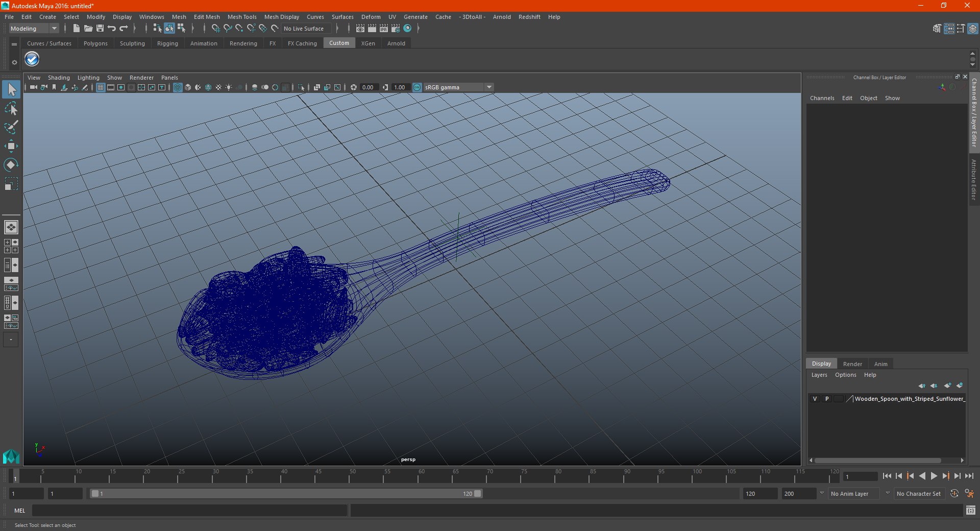Expand the sRGB gamma dropdown

(x=489, y=87)
